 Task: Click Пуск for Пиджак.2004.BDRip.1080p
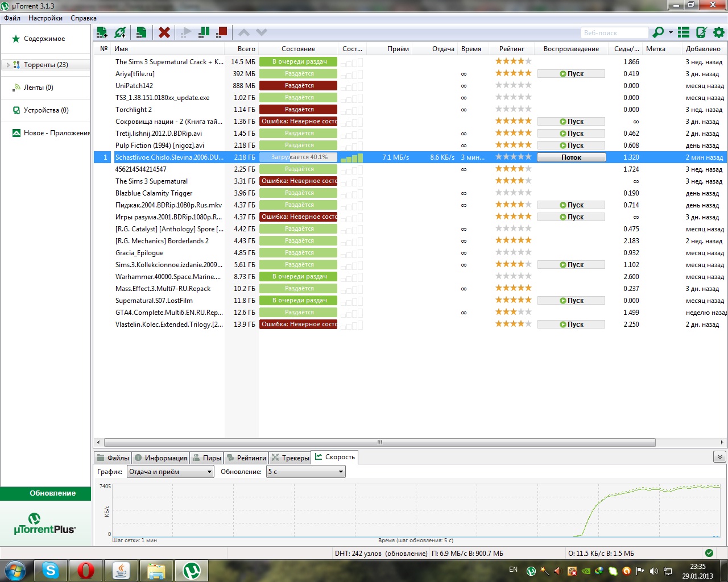point(571,205)
